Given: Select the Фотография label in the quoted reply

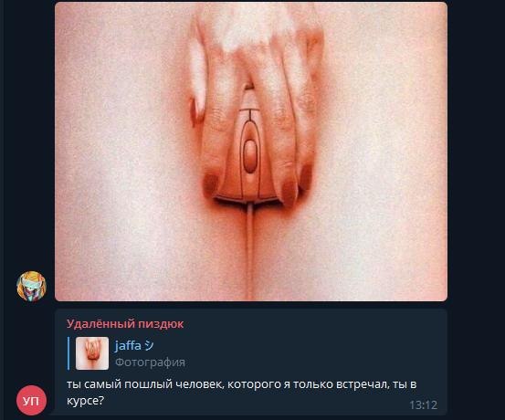Looking at the screenshot, I should pos(150,362).
